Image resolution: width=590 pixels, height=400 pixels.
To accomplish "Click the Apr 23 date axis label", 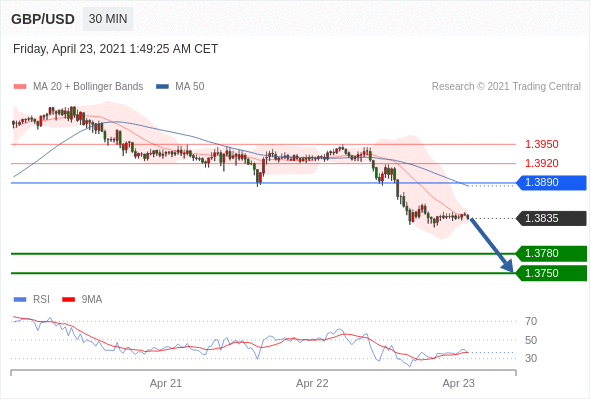I will (459, 383).
